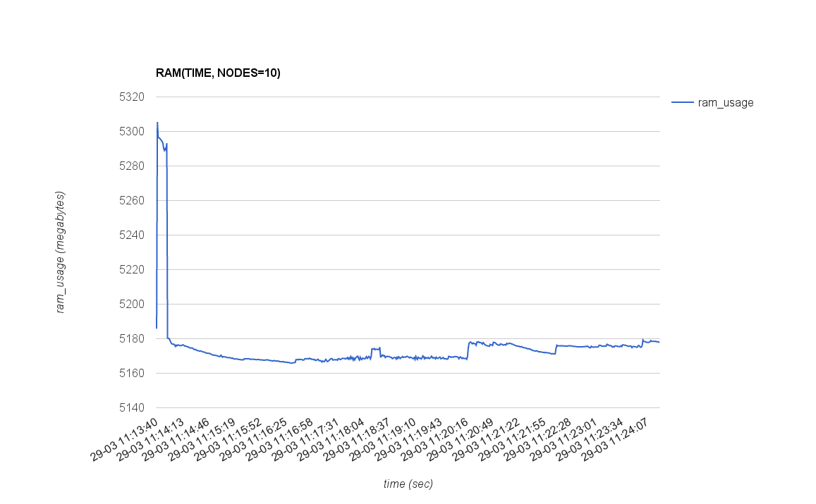Click the 5200 y-axis tick label
The height and width of the screenshot is (504, 816).
coord(130,305)
